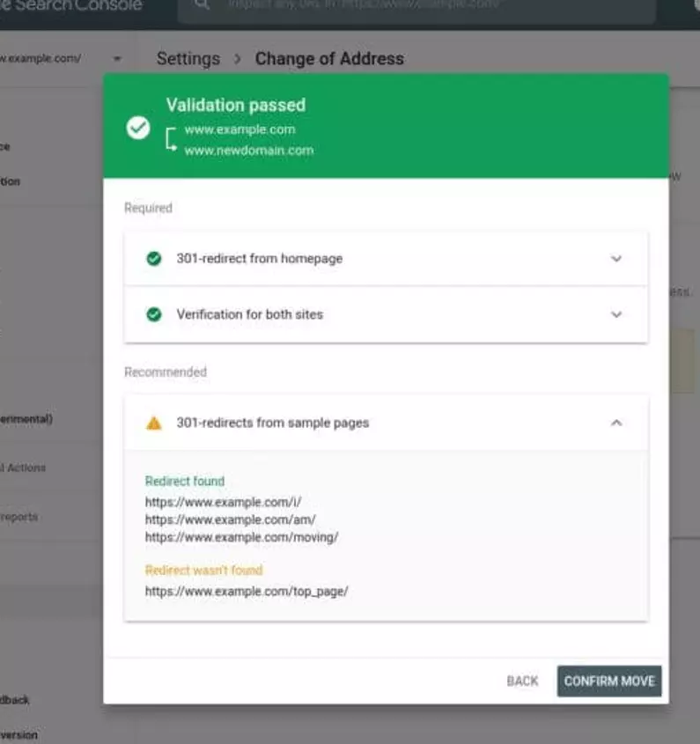Click the green check beside Verification for both sites

click(x=154, y=314)
